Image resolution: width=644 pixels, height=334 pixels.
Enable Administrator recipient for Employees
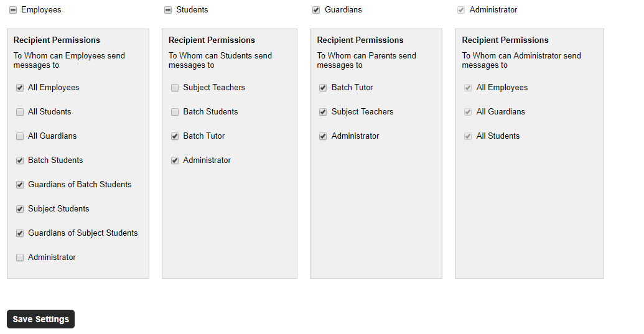click(x=20, y=257)
